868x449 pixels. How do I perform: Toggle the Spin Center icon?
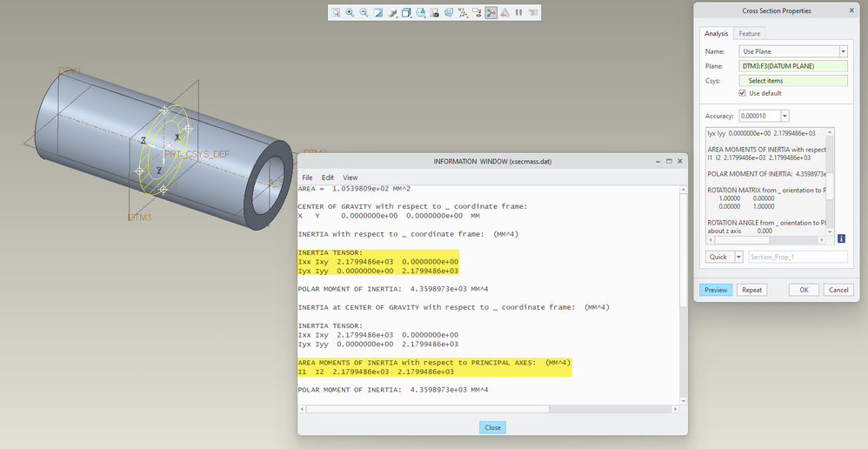[x=491, y=12]
